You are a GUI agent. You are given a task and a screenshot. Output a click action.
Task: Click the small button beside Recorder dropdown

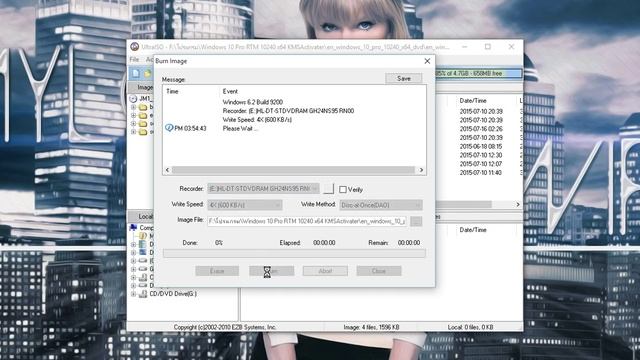pos(328,189)
